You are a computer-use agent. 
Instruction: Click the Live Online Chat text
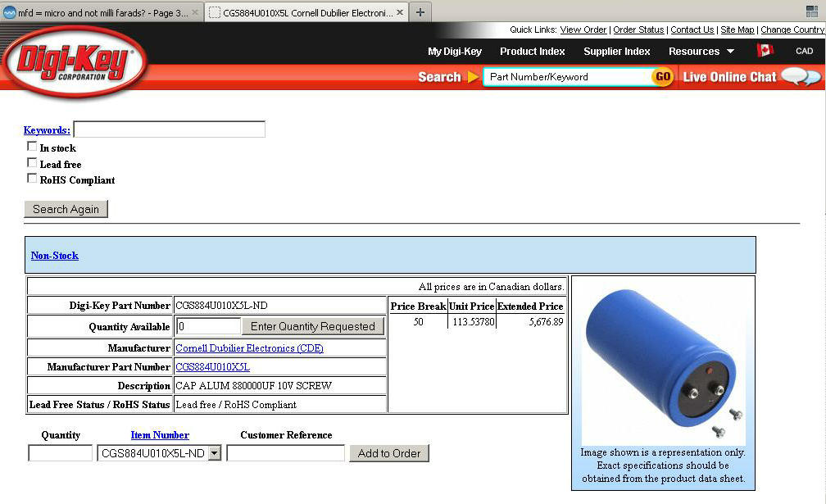pyautogui.click(x=729, y=77)
